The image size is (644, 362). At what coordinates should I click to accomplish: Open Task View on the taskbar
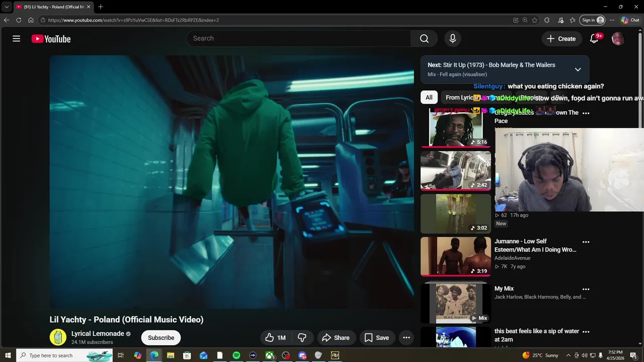pyautogui.click(x=121, y=355)
